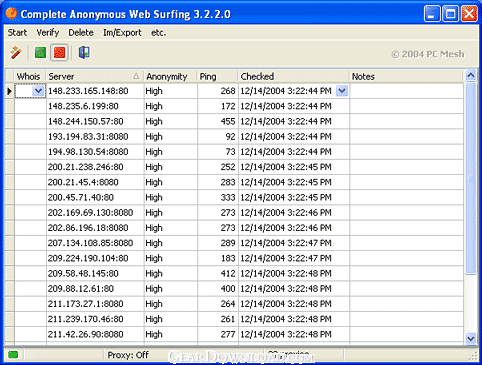
Task: Click the green status indicator in status bar
Action: click(13, 355)
